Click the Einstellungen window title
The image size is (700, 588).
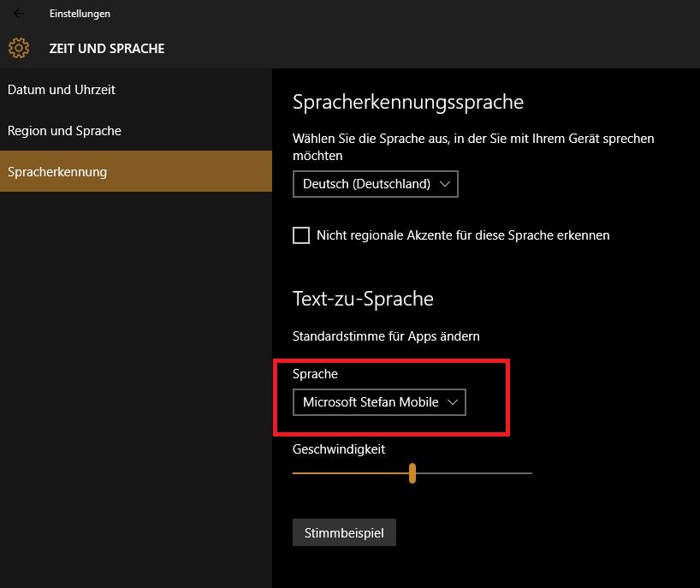[80, 14]
